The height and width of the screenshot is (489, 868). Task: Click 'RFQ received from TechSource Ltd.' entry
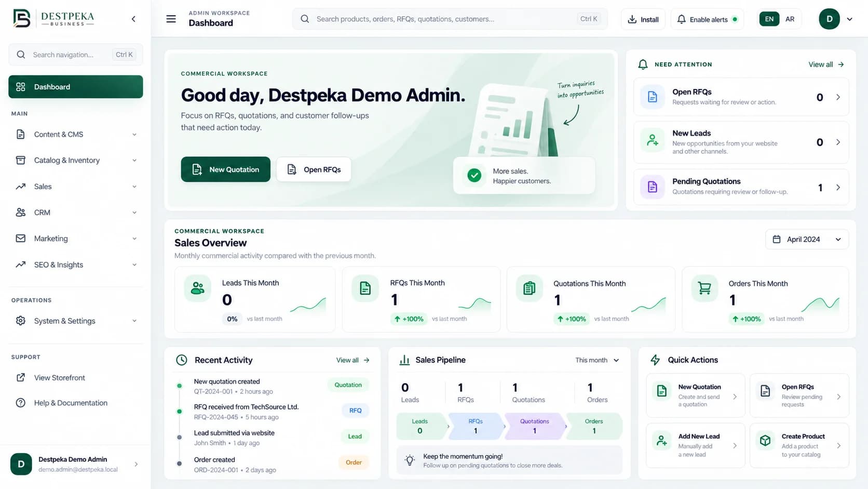(x=246, y=407)
